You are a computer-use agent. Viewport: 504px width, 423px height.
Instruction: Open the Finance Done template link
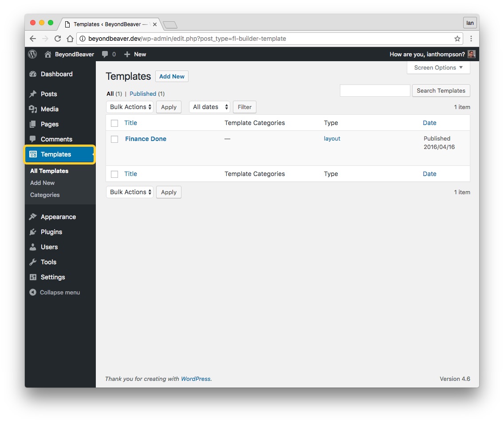tap(146, 139)
